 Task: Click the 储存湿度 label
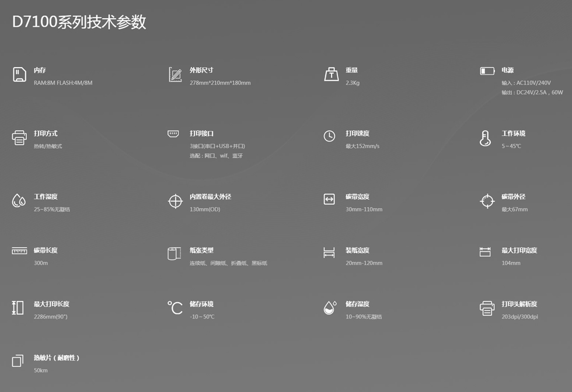[357, 304]
